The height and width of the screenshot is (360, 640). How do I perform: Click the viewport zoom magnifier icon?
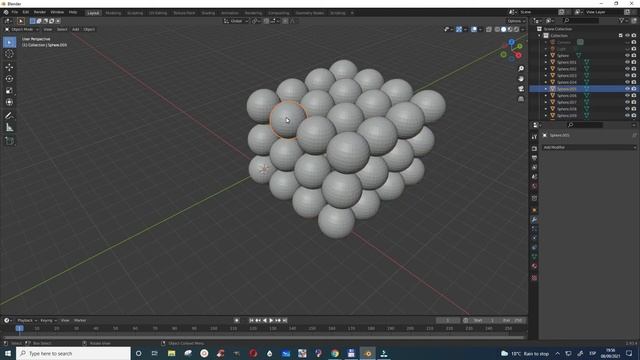(521, 69)
